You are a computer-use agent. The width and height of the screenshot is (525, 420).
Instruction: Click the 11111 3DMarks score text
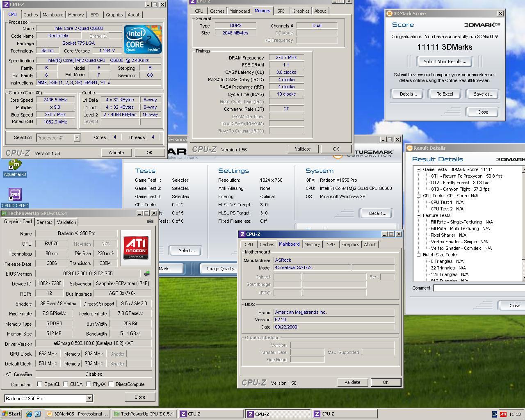[445, 47]
